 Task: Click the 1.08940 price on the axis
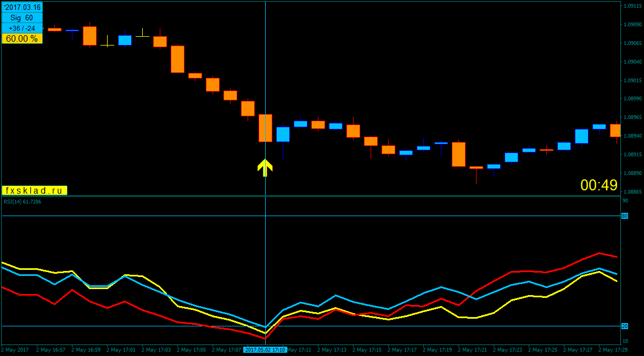(631, 136)
